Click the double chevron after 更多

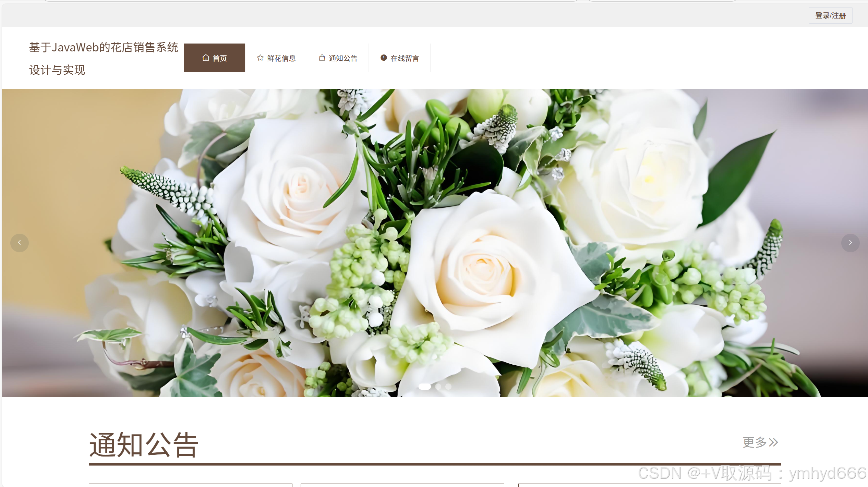coord(774,442)
